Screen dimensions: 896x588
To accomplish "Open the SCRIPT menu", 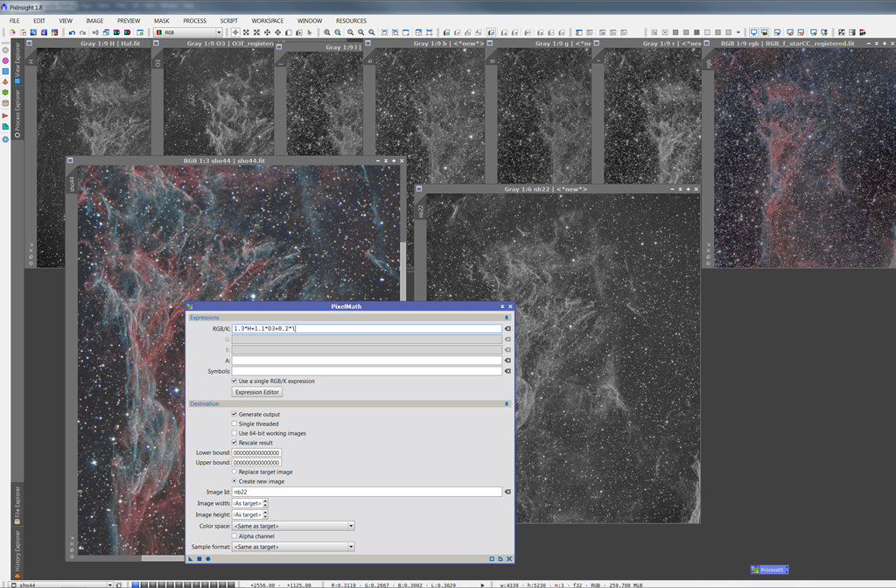I will tap(228, 21).
